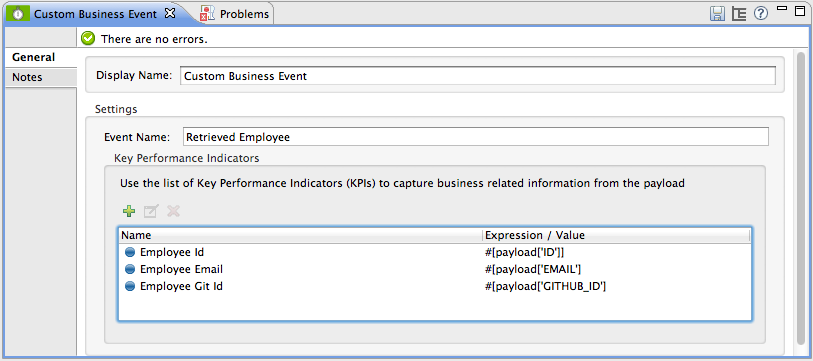
Task: Minimize the properties view panel
Action: [x=782, y=9]
